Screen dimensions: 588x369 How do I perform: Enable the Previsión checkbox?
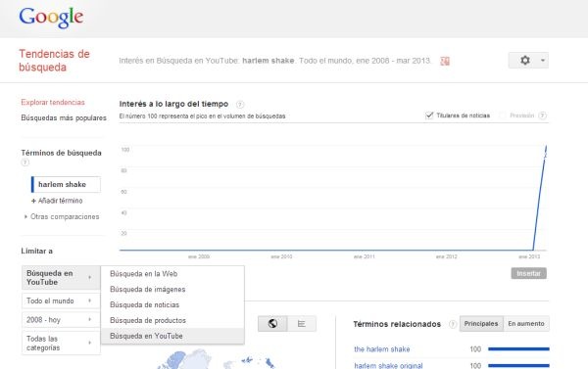503,115
